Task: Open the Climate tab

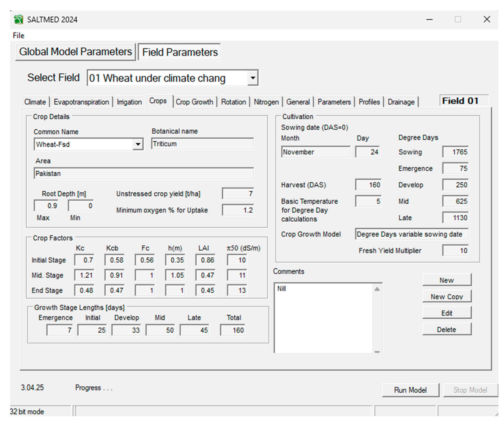Action: [x=35, y=102]
